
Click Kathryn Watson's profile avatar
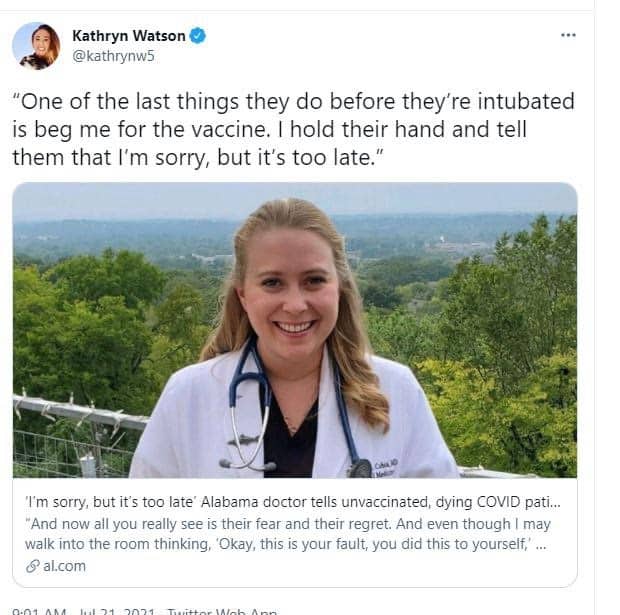(x=36, y=45)
